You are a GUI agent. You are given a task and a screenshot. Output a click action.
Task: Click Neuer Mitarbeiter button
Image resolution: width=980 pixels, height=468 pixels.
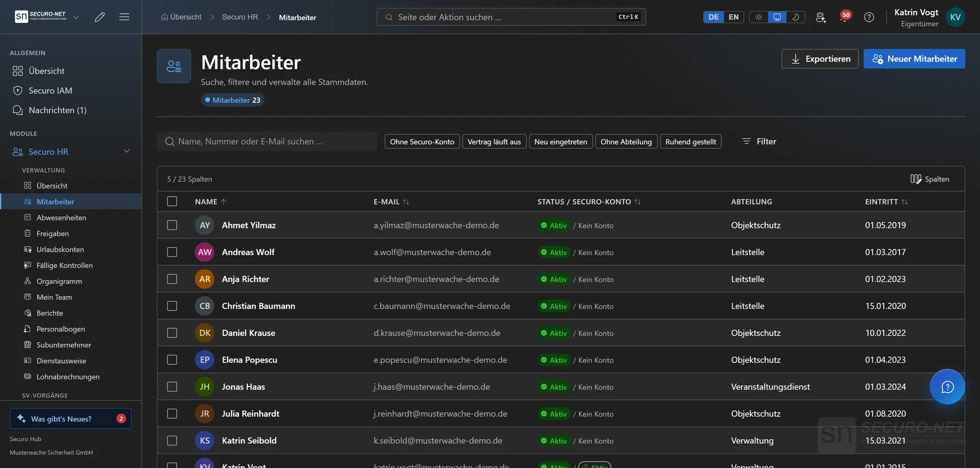(914, 59)
